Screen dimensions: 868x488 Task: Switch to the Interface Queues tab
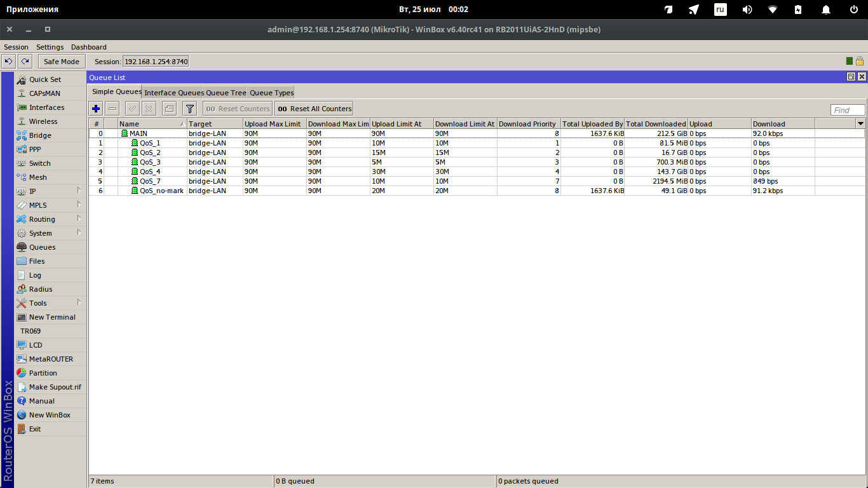click(173, 93)
